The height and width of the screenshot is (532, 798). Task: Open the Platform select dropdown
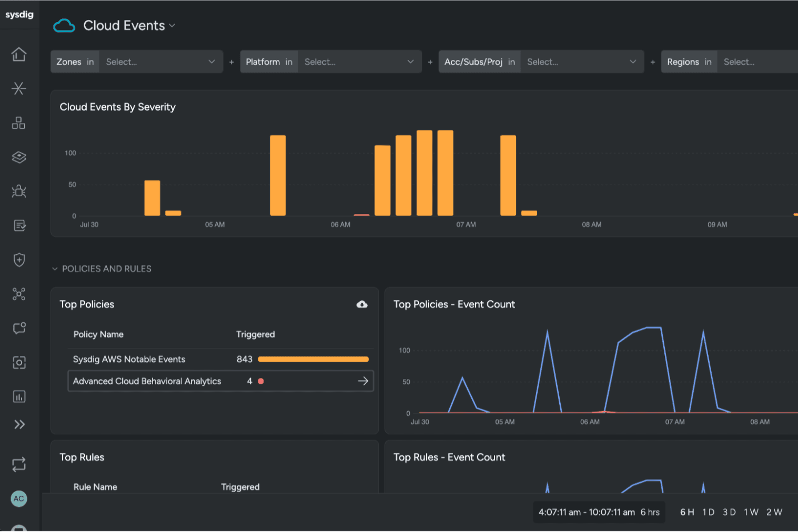[x=360, y=62]
